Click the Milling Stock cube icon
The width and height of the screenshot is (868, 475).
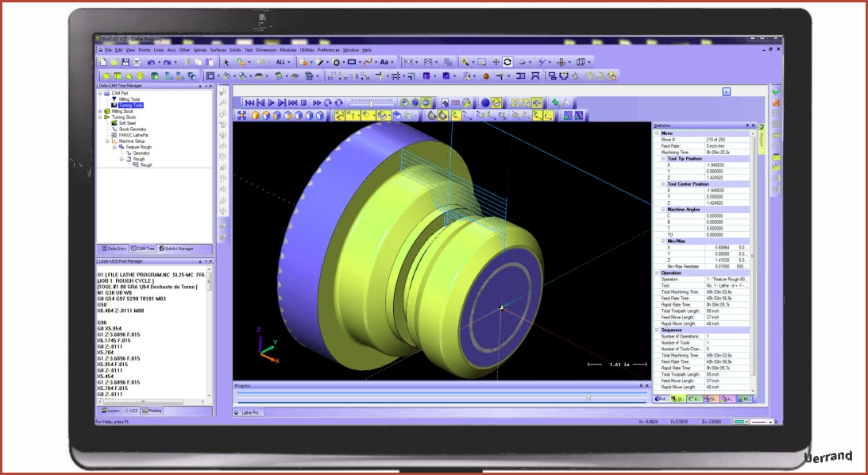pos(106,111)
